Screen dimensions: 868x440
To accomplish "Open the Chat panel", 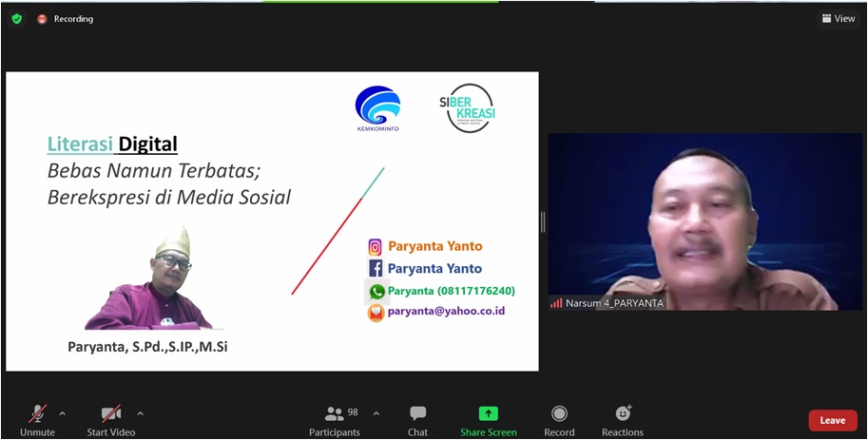I will (x=418, y=421).
